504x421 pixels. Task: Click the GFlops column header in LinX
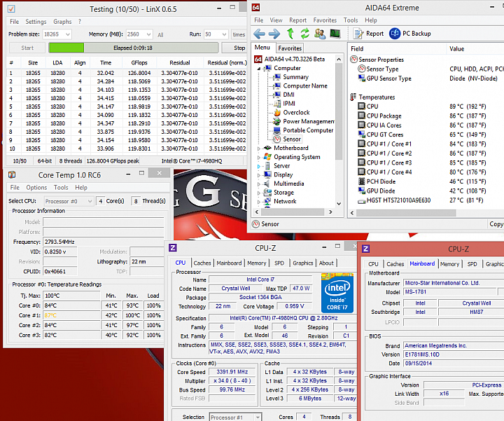pos(139,63)
